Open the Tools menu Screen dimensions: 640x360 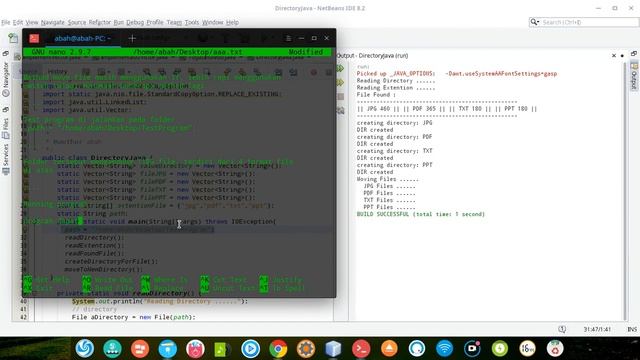click(192, 22)
